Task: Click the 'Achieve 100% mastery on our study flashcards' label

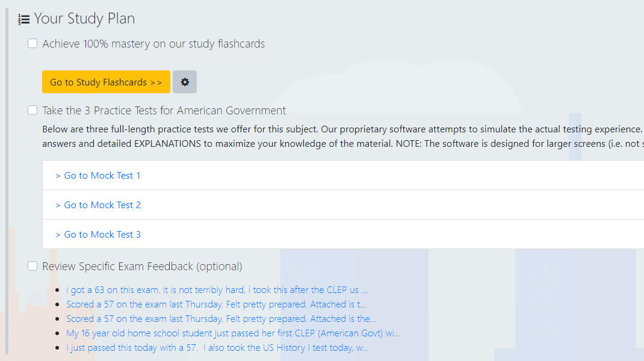Action: click(x=153, y=44)
